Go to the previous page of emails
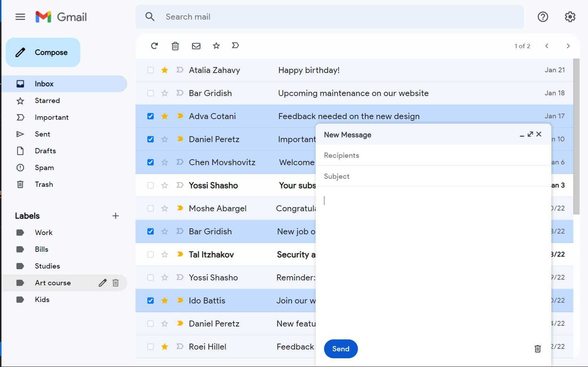 547,46
